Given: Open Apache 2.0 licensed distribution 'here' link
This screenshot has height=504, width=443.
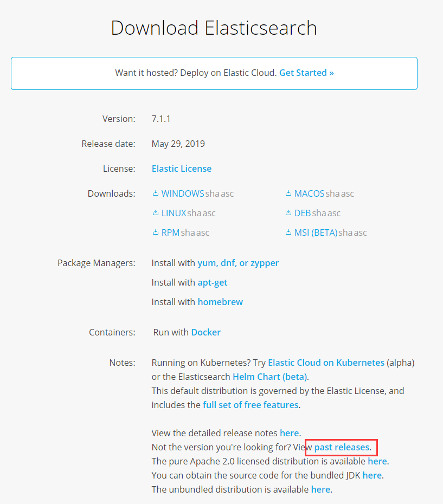Looking at the screenshot, I should (377, 462).
